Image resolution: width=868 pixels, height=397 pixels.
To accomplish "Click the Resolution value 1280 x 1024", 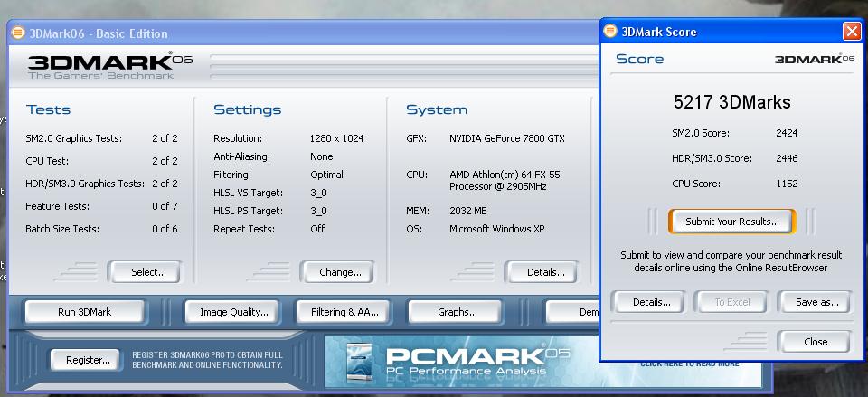I will click(x=336, y=138).
